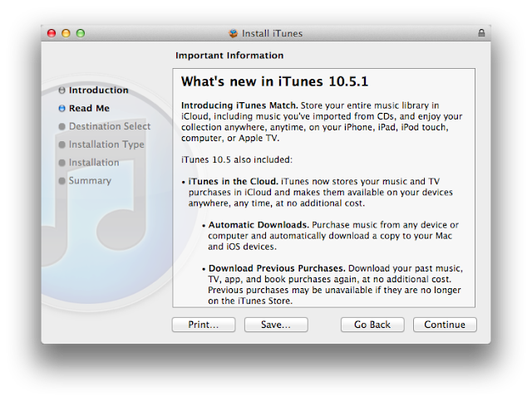Go Back to the previous step
The height and width of the screenshot is (401, 532).
[372, 325]
